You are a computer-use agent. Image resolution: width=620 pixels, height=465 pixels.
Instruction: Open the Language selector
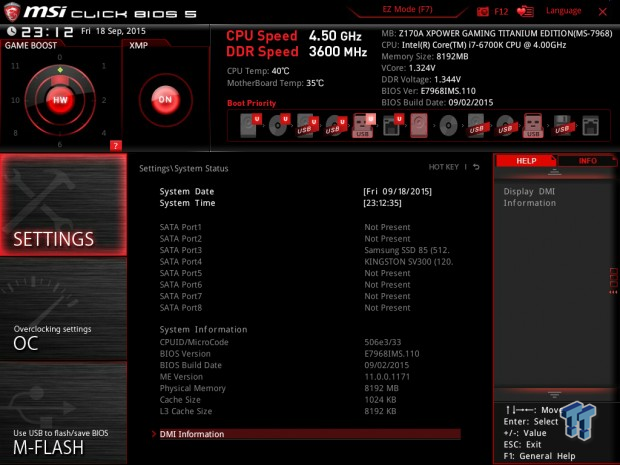point(563,11)
